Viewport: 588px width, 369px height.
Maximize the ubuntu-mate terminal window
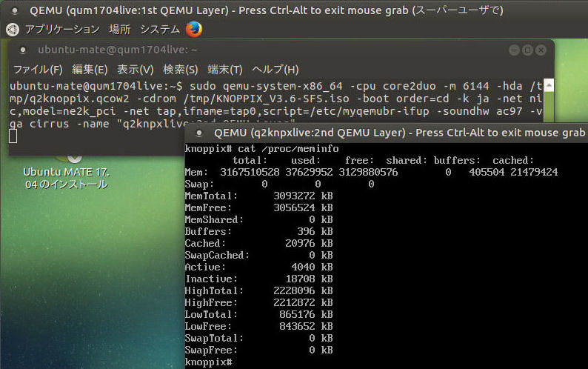pos(527,50)
